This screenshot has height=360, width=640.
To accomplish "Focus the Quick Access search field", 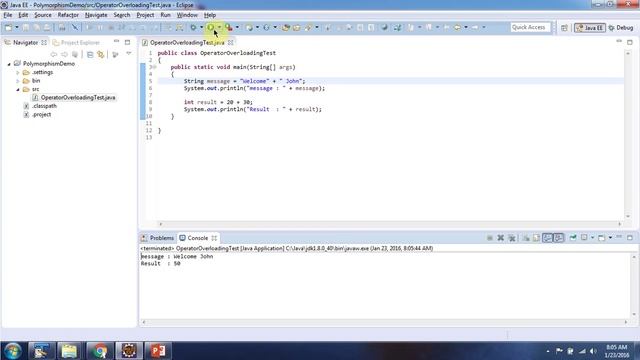I will click(x=530, y=27).
